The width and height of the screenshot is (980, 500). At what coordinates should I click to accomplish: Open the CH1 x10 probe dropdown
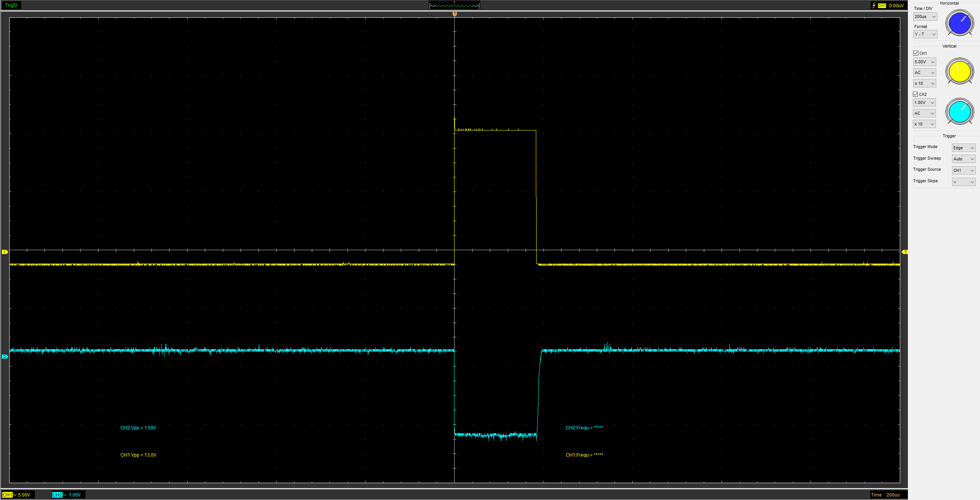924,83
